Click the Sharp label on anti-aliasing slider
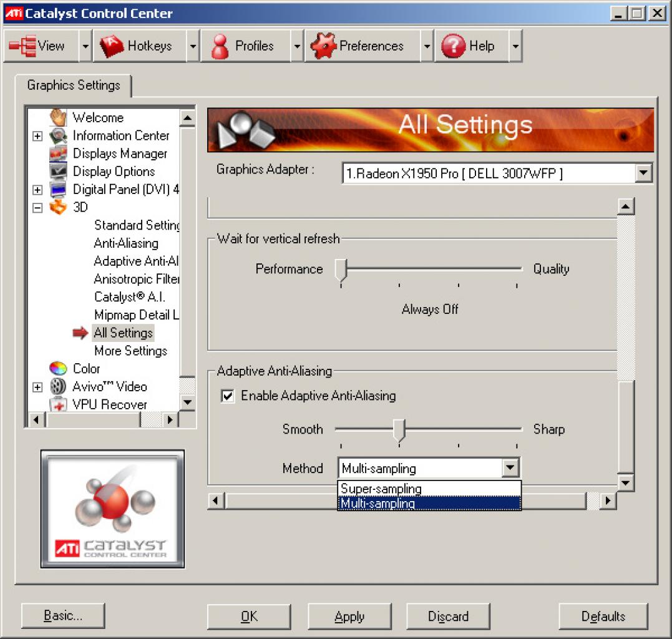Viewport: 672px width, 639px height. [x=549, y=429]
